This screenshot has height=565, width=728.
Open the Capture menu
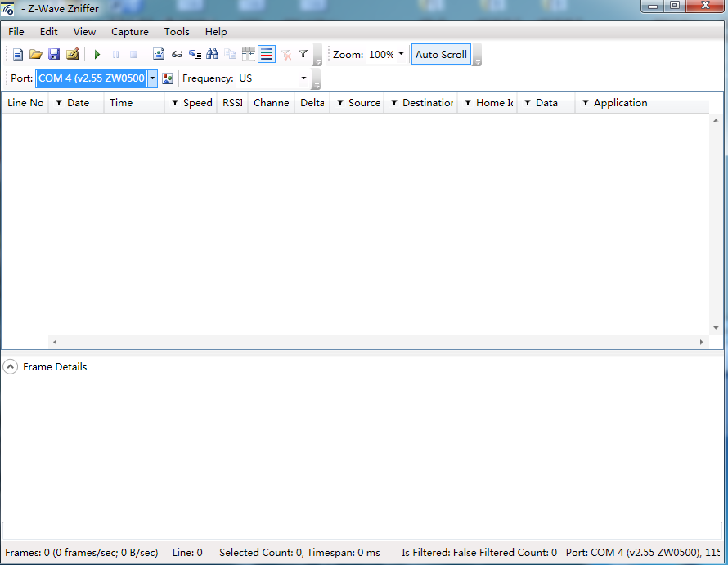(130, 32)
